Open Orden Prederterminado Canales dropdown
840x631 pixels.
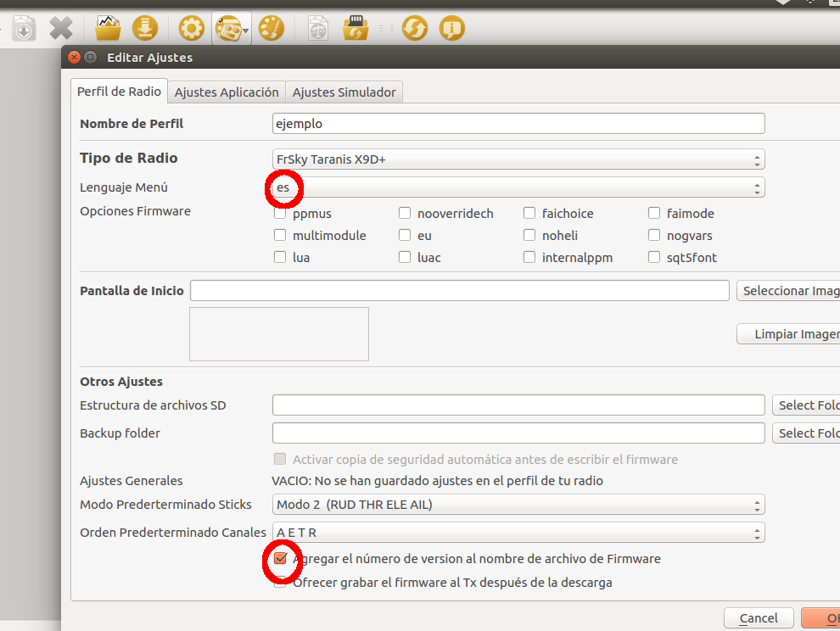(518, 533)
